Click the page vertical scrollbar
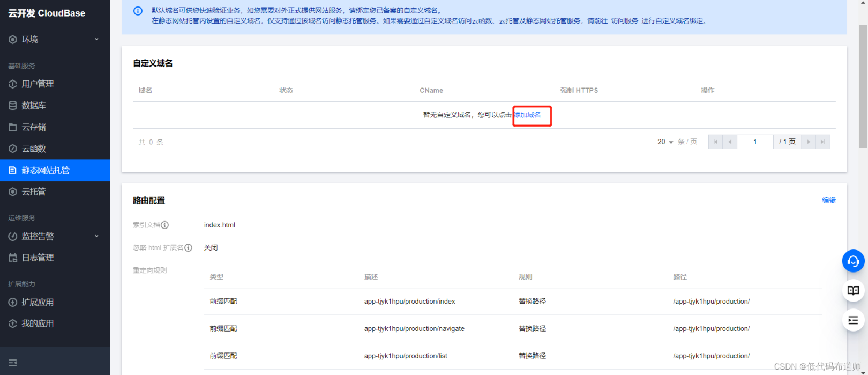The width and height of the screenshot is (868, 375). tap(863, 86)
